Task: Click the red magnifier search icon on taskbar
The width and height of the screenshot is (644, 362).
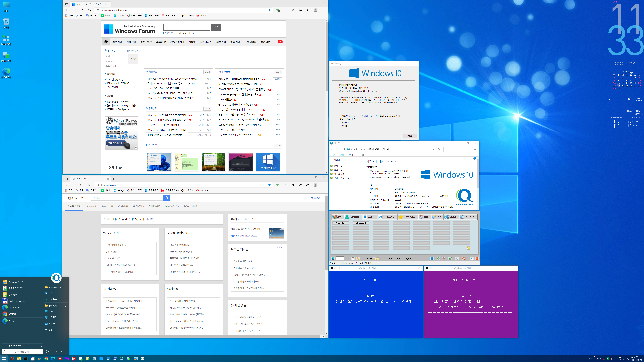Action: (x=12, y=358)
